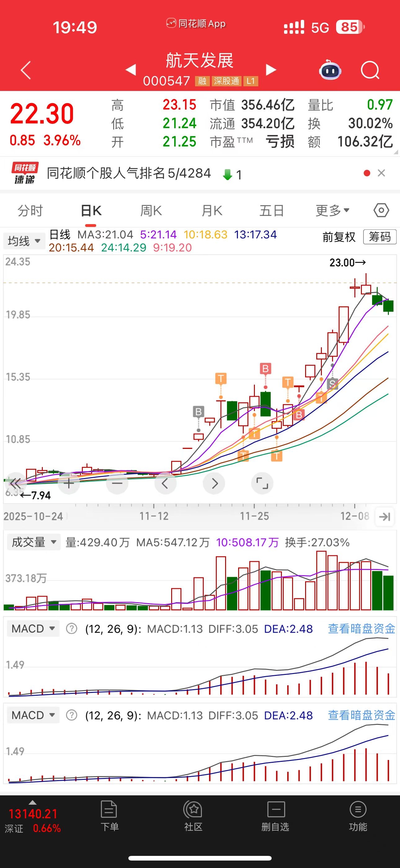Tap the red B marker above green candle
This screenshot has height=868, width=400.
pyautogui.click(x=265, y=368)
